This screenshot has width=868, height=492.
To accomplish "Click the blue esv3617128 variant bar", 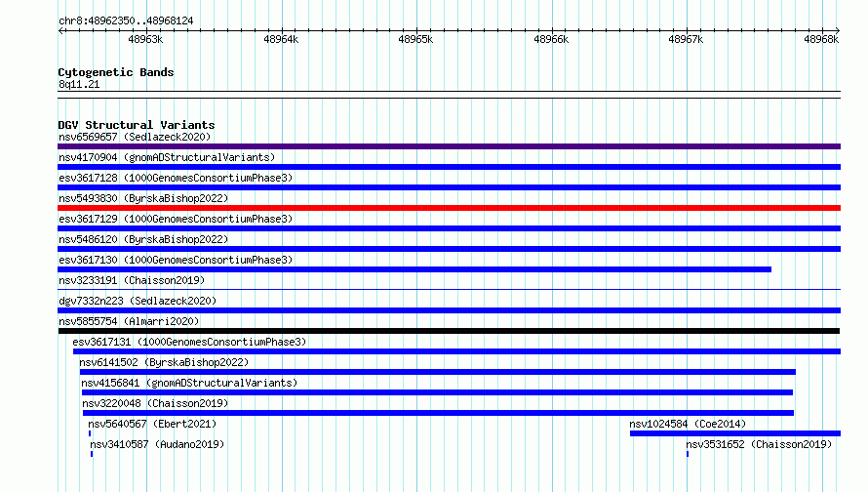I will [449, 187].
